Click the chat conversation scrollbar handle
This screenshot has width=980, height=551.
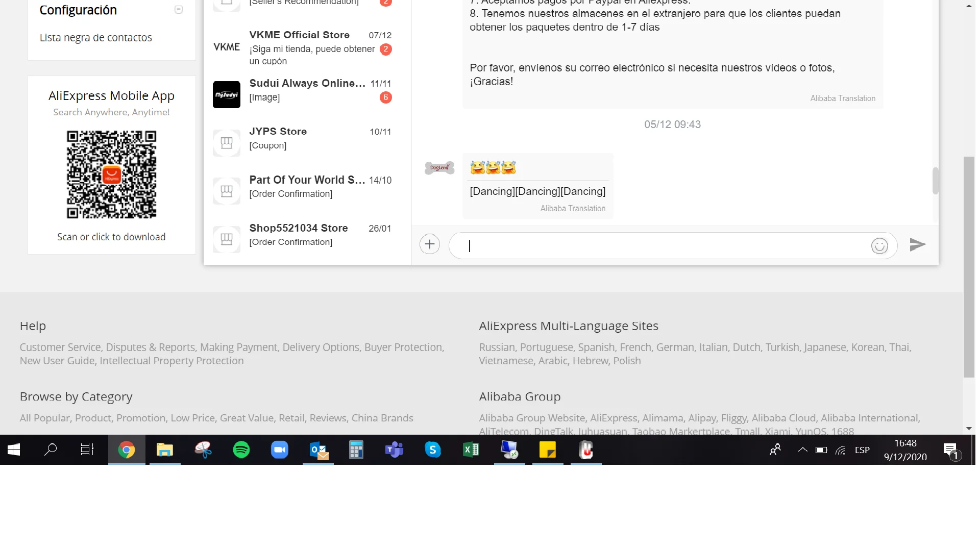935,181
